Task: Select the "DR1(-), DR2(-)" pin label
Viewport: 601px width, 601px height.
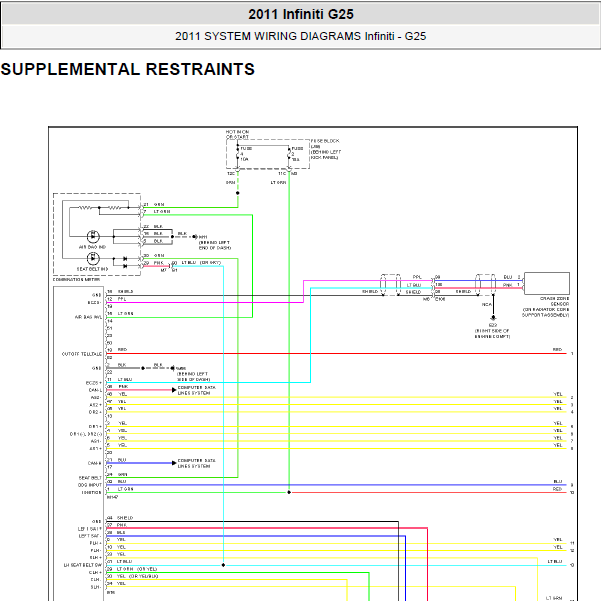Action: pyautogui.click(x=86, y=434)
